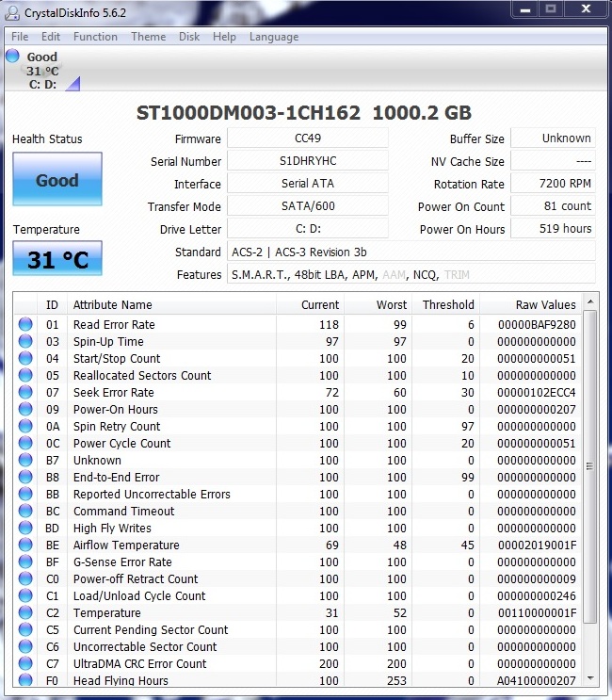
Task: Click status orb for Power-On Hours row
Action: click(x=25, y=409)
